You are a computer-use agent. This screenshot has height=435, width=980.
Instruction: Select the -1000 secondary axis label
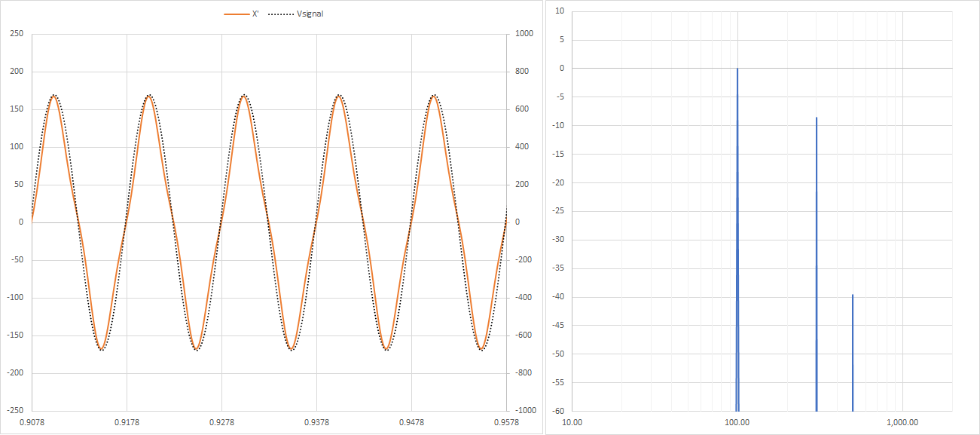pyautogui.click(x=526, y=411)
